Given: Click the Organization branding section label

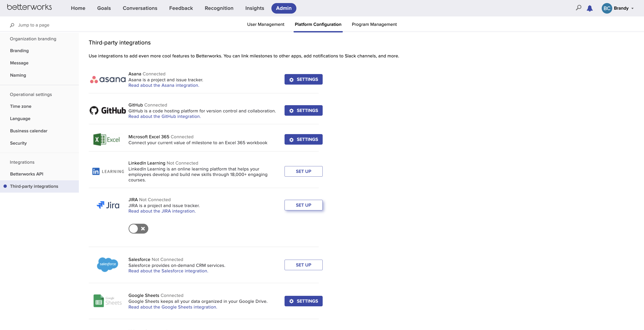Looking at the screenshot, I should click(x=33, y=39).
